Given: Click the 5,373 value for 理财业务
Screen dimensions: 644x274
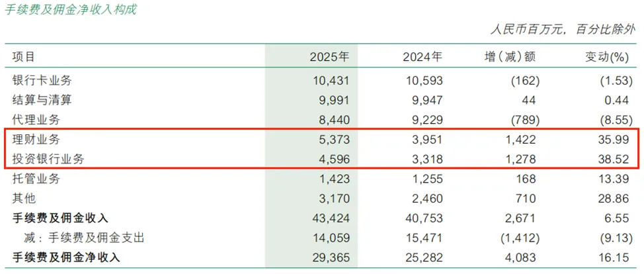Looking at the screenshot, I should pos(333,140).
